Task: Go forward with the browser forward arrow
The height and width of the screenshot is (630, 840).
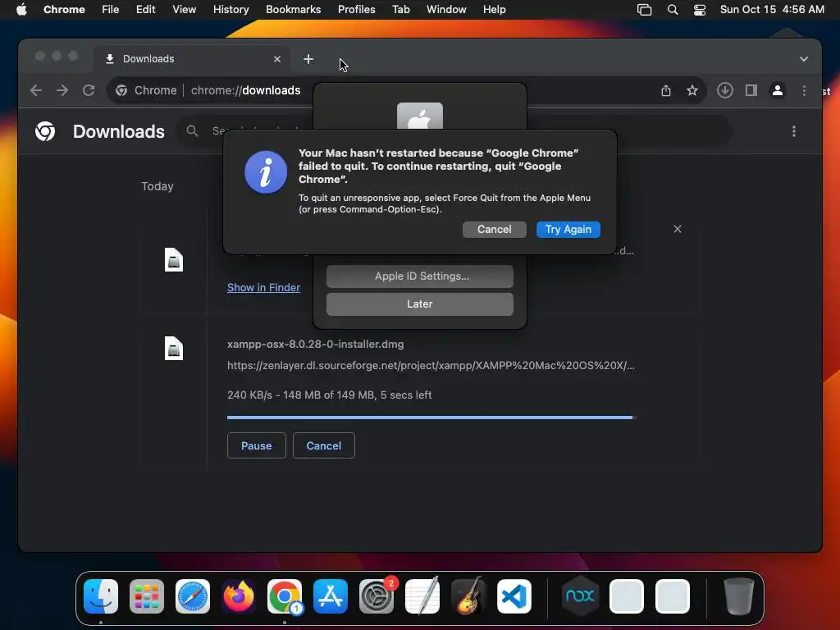Action: 62,90
